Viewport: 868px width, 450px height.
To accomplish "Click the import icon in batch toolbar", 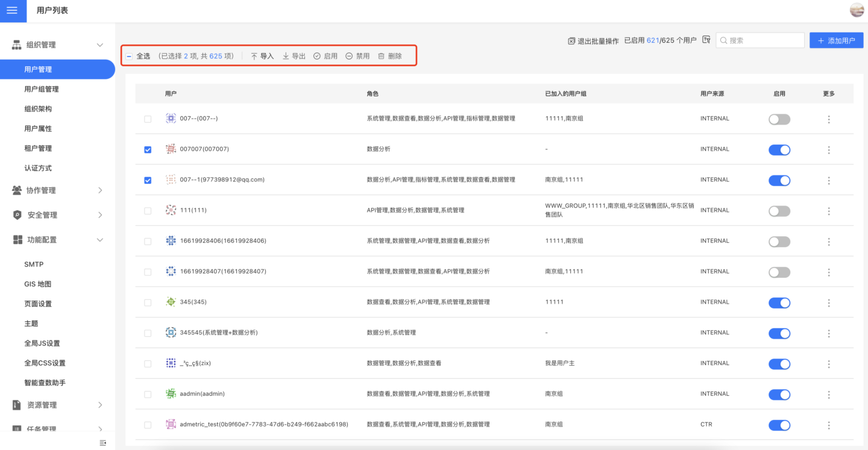I will (254, 56).
